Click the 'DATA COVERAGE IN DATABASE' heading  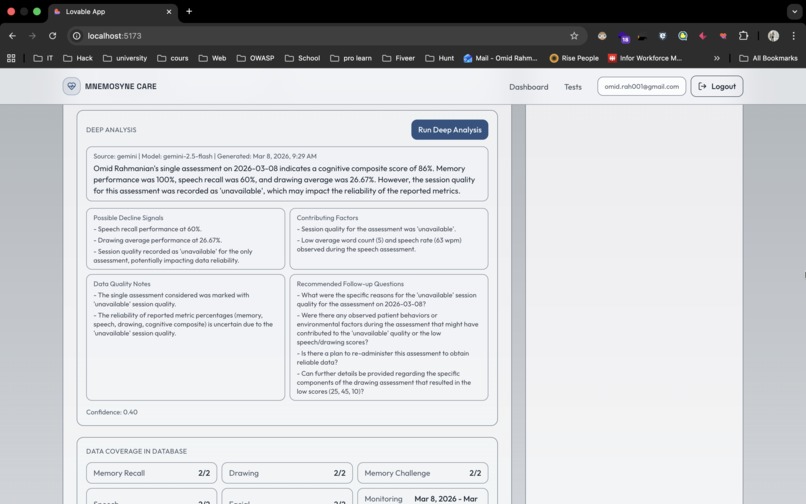(136, 452)
